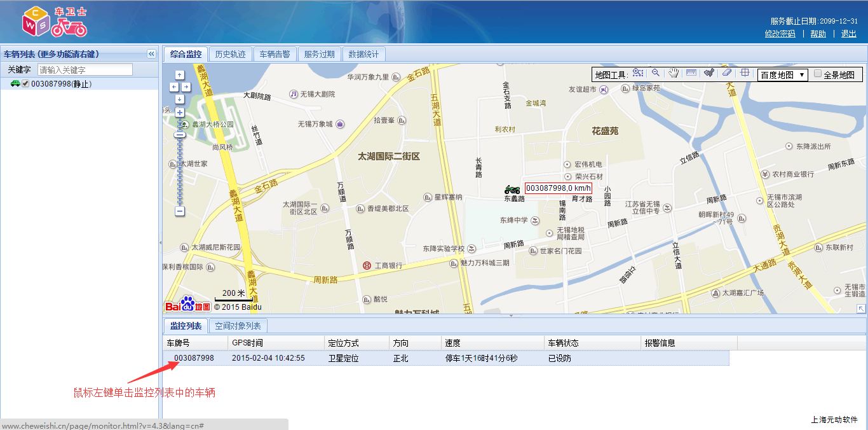Click the map zoom level slider handle
This screenshot has height=430, width=868.
click(x=180, y=135)
